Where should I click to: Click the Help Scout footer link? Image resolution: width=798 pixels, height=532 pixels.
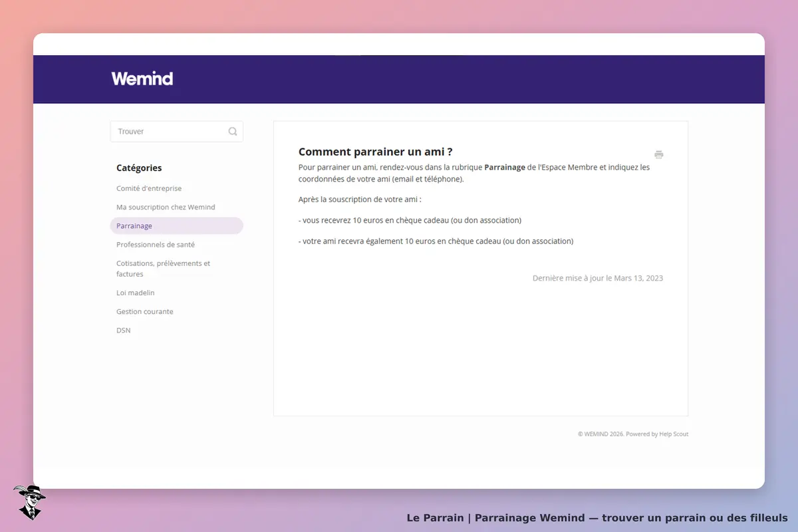pos(674,434)
